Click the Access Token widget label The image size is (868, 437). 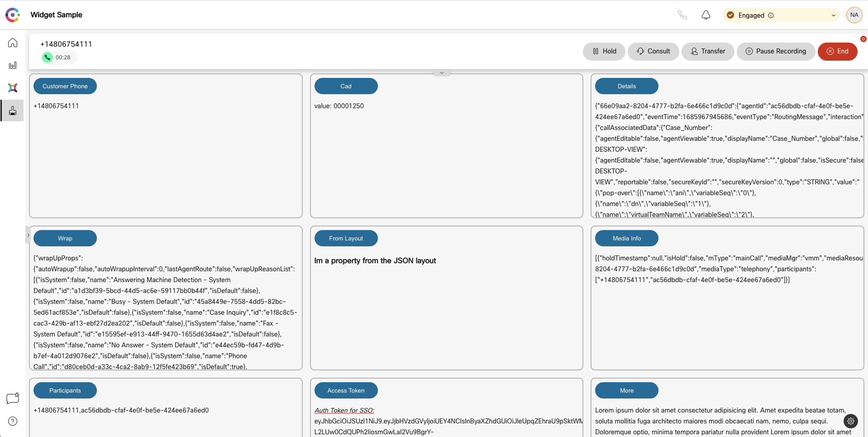coord(346,391)
